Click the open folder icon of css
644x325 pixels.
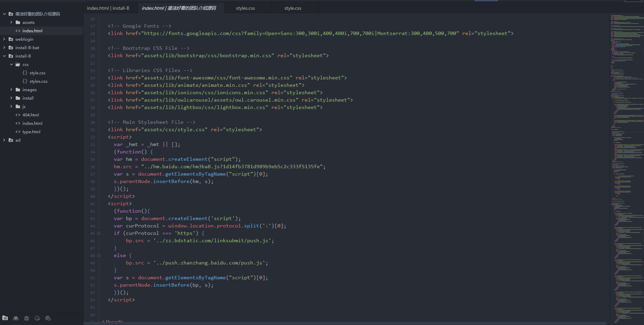point(18,65)
